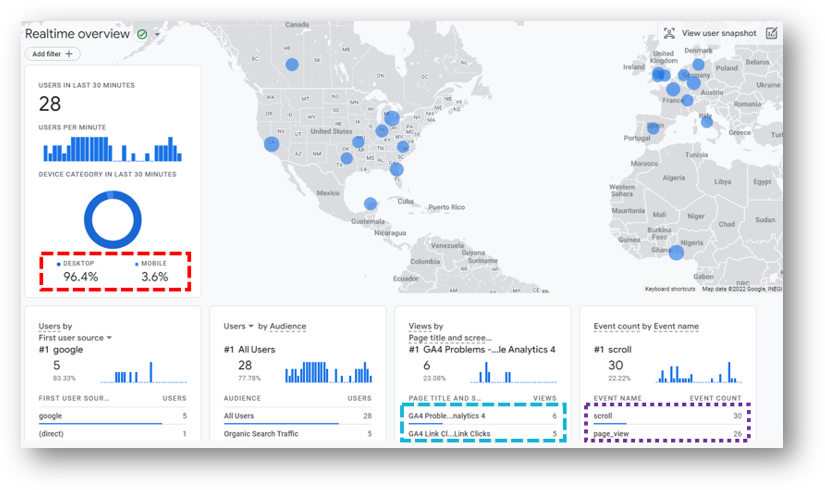Click the #1 google users heading

(61, 350)
